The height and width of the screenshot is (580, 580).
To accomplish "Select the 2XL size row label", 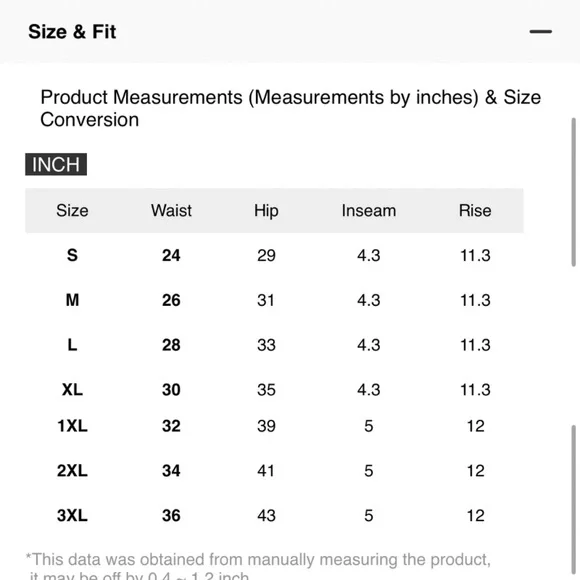I will [72, 471].
